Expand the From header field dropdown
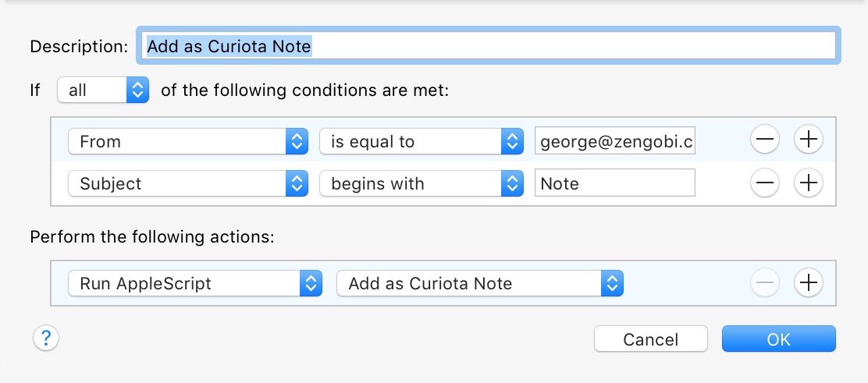The height and width of the screenshot is (383, 868). 188,141
